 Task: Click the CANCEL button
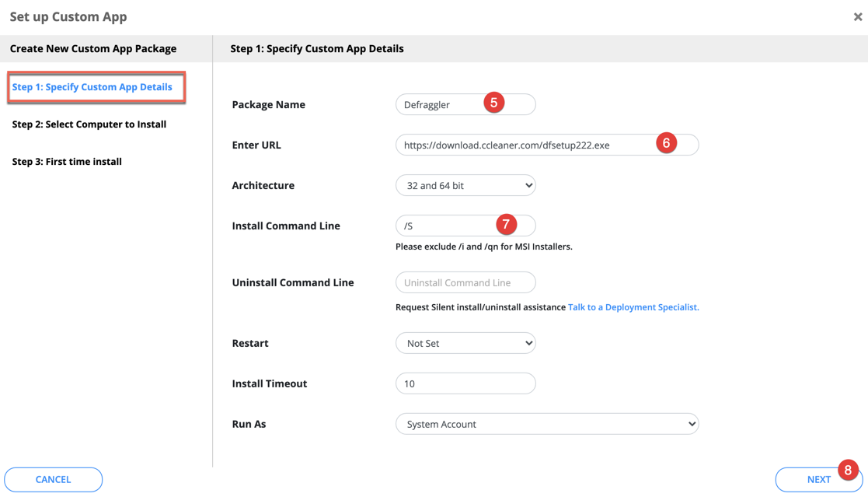[x=53, y=479]
